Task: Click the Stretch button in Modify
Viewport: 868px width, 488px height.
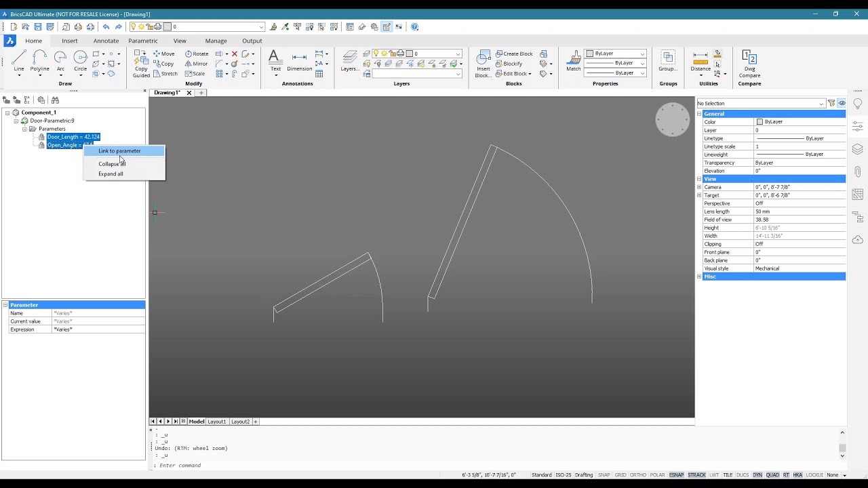Action: pyautogui.click(x=165, y=73)
